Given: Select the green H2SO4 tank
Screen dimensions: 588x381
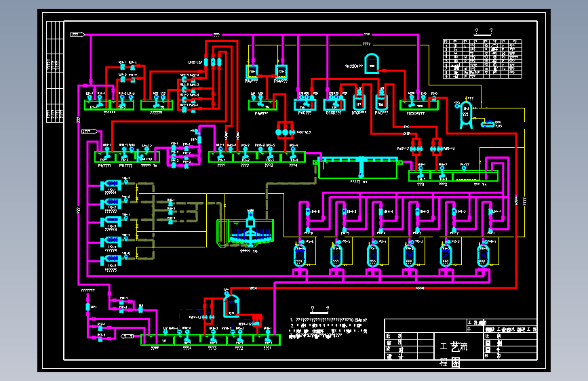Looking at the screenshot, I should (419, 105).
